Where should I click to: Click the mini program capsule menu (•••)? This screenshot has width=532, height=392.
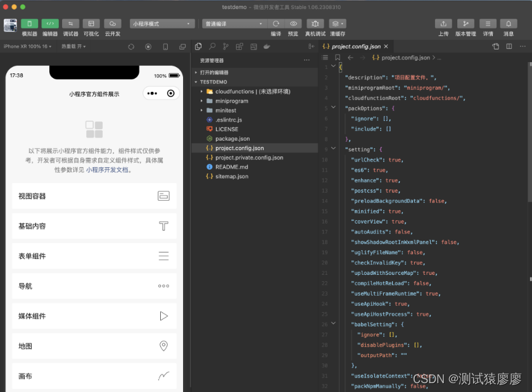[x=153, y=93]
